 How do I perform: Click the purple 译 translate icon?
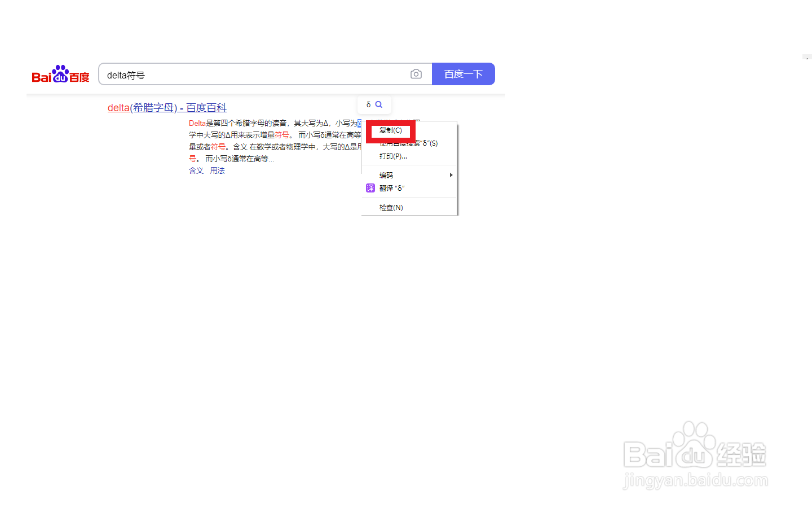(370, 188)
